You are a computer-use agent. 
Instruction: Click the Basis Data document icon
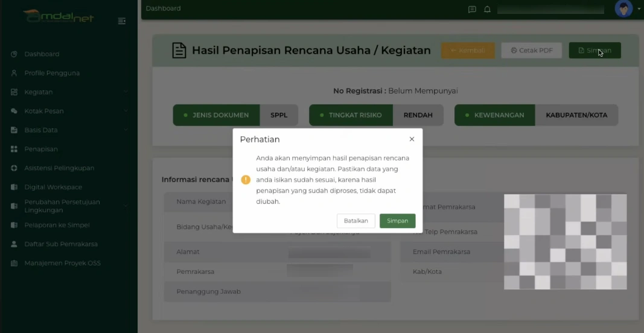pyautogui.click(x=14, y=130)
